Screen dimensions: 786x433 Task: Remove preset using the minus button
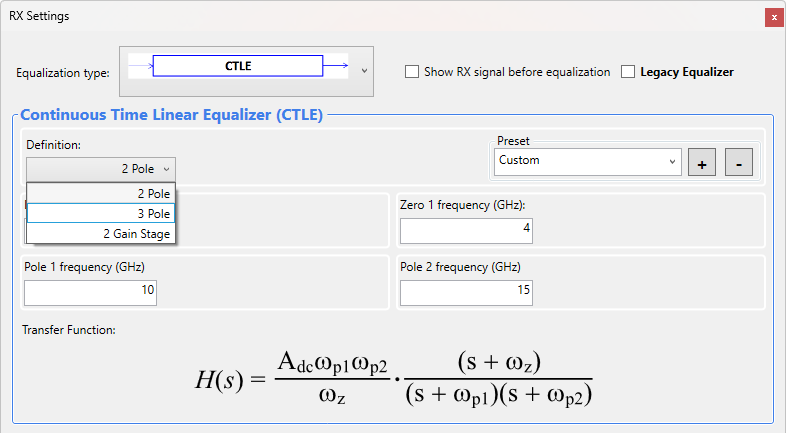[738, 162]
